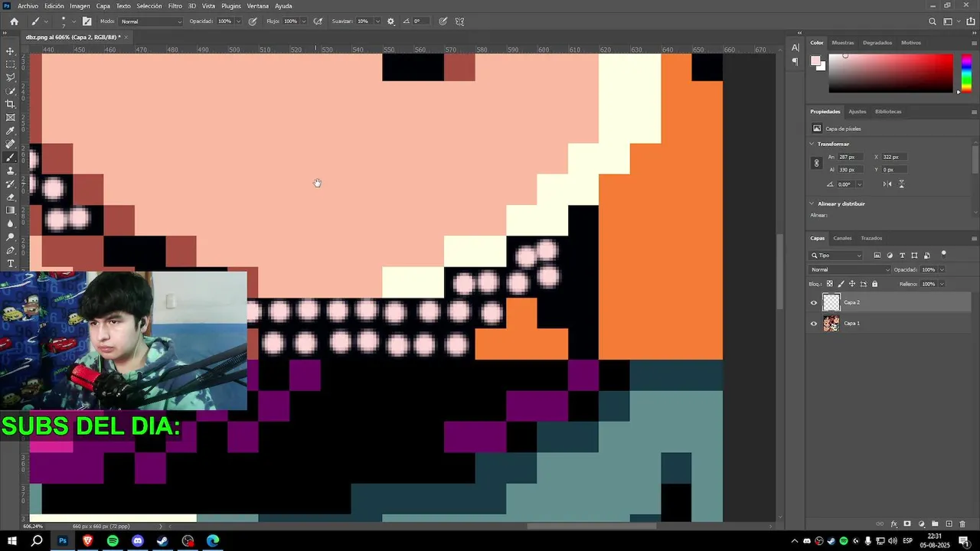Select the Rectangular Marquee tool

10,64
